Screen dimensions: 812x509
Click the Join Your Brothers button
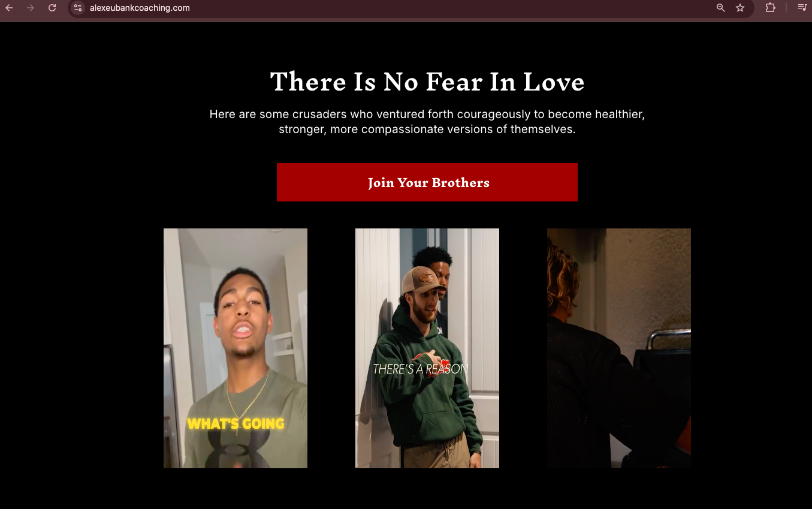click(427, 182)
